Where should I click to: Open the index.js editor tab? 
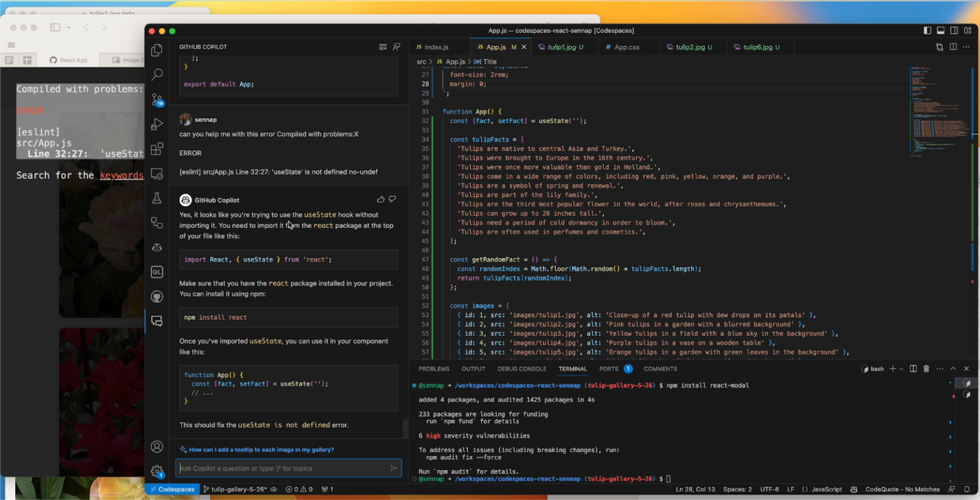coord(432,47)
